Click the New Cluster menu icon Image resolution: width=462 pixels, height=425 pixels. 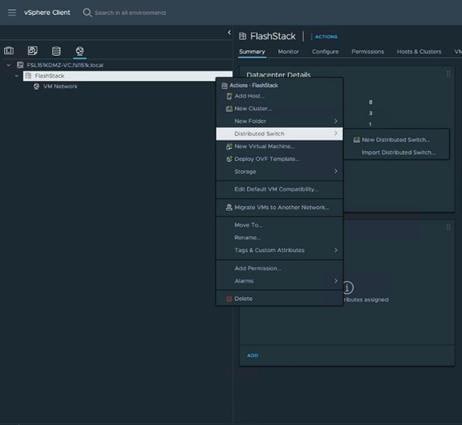tap(229, 109)
